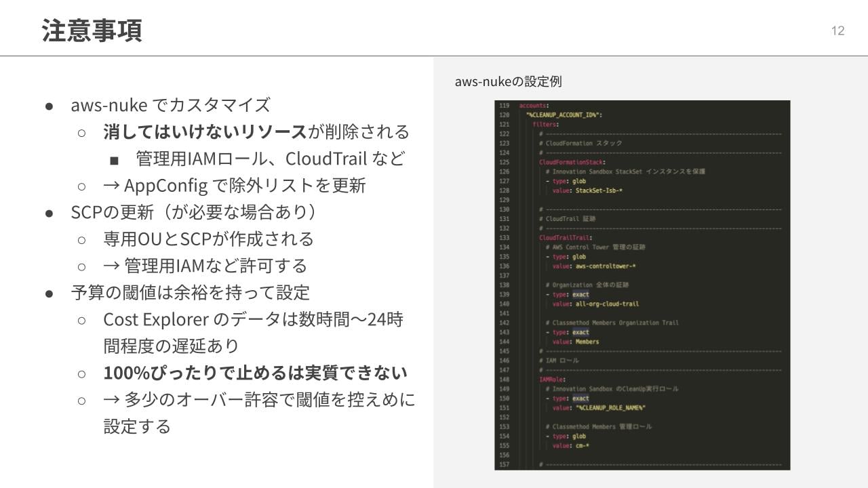Click the bullet 'SCPの更新（が必要な場合あり）'

point(194,212)
